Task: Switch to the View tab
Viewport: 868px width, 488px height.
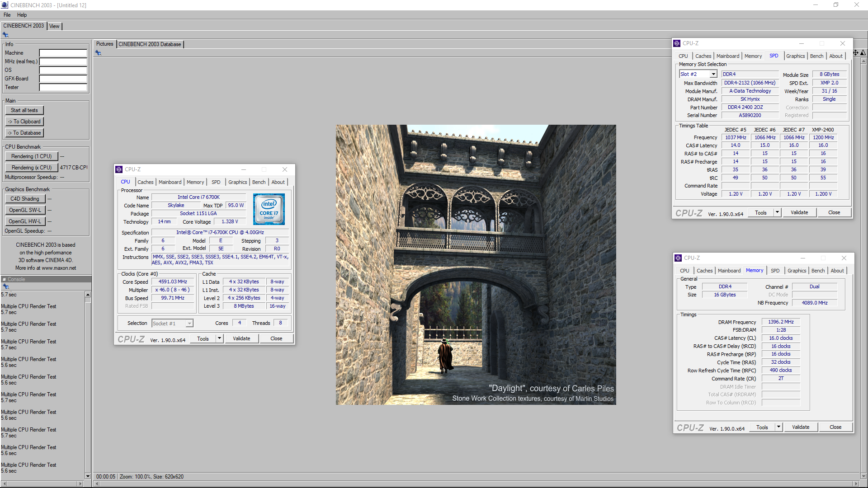Action: 54,26
